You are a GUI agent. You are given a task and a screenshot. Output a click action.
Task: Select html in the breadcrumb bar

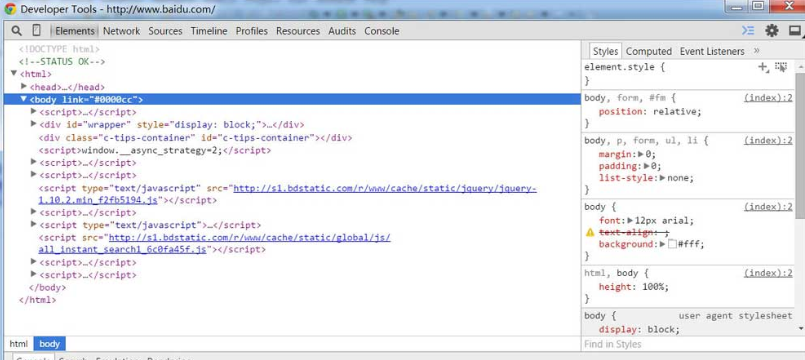(x=18, y=344)
